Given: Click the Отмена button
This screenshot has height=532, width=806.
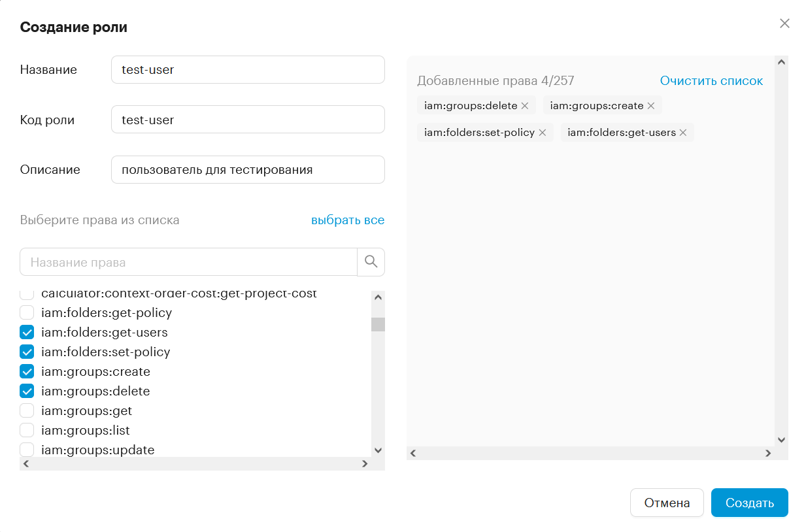Looking at the screenshot, I should (667, 503).
